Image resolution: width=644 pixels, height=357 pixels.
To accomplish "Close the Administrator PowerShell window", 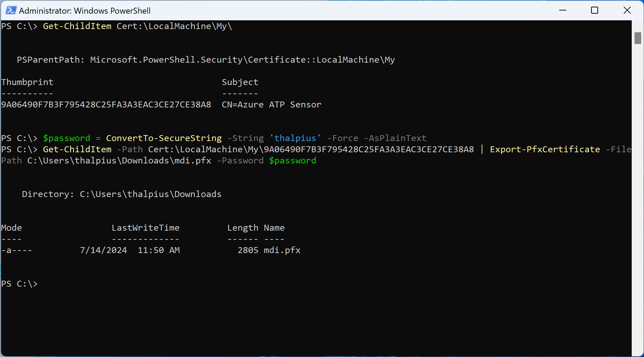I will [627, 10].
